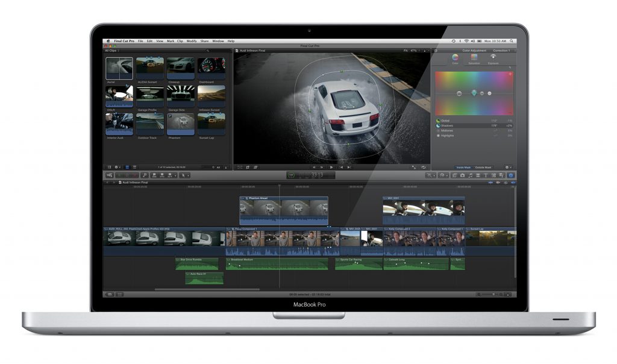617x364 pixels.
Task: Play the clip in the viewer
Action: [331, 168]
